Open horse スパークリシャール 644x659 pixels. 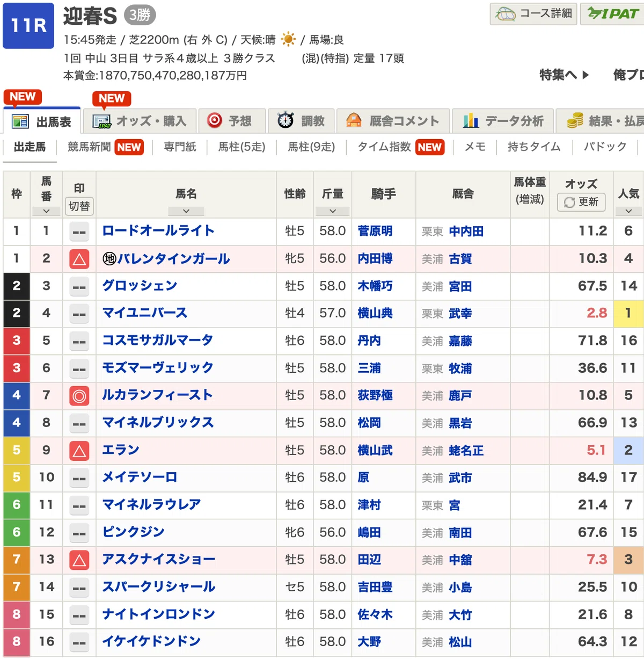click(158, 586)
